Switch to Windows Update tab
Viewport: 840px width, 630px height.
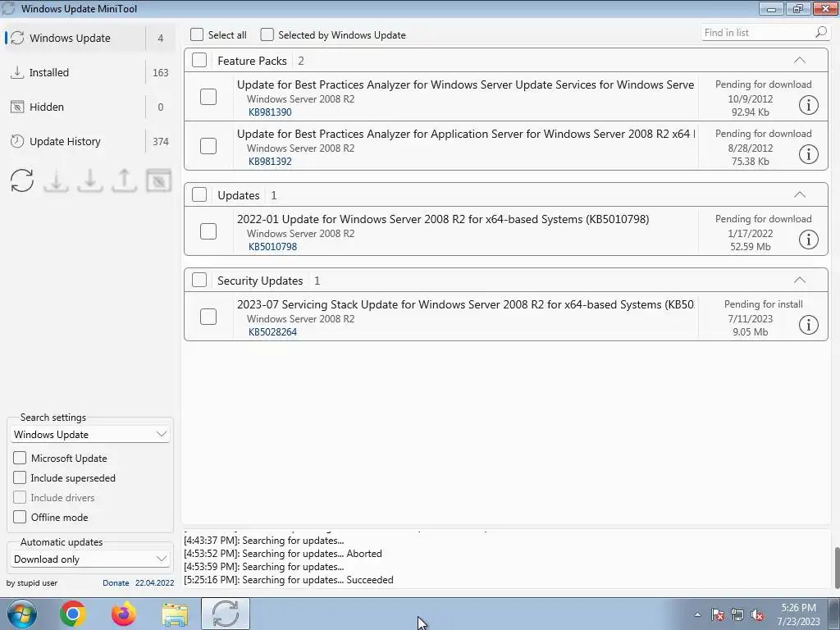pyautogui.click(x=90, y=38)
